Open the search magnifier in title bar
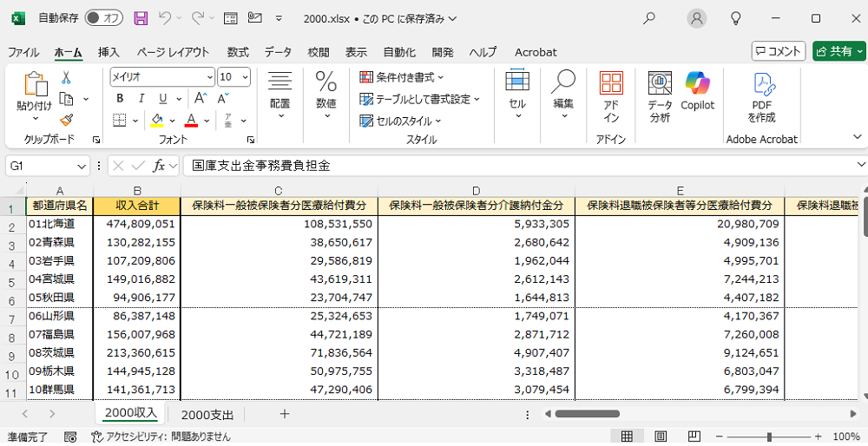Image resolution: width=868 pixels, height=446 pixels. pyautogui.click(x=648, y=18)
